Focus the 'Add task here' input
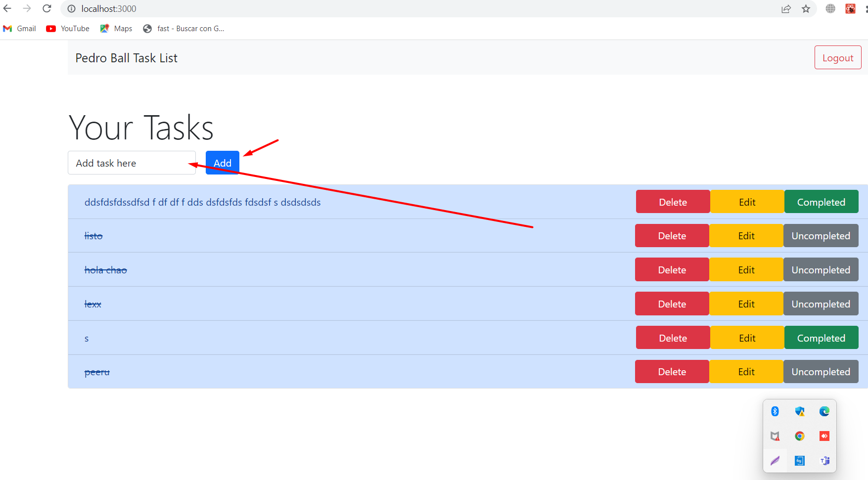 [x=132, y=163]
